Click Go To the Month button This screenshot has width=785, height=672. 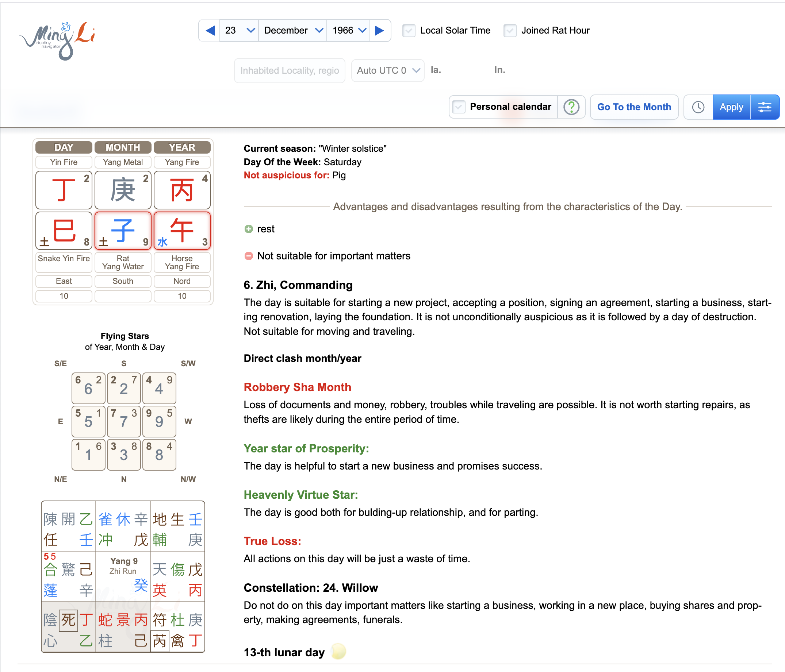point(634,107)
